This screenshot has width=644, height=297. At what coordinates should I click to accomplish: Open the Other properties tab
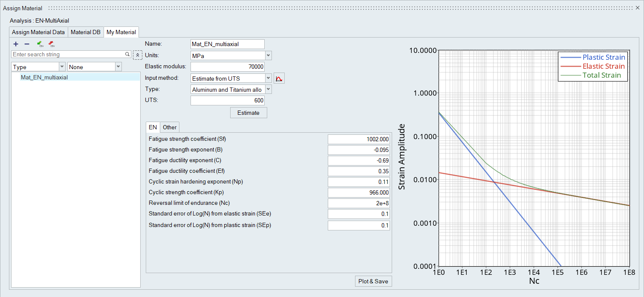170,127
